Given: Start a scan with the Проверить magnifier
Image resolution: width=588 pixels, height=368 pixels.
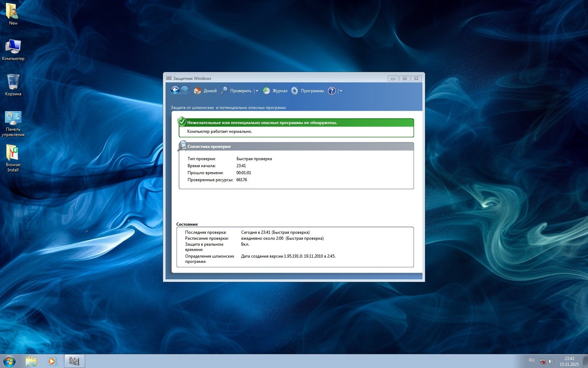Looking at the screenshot, I should tap(236, 91).
